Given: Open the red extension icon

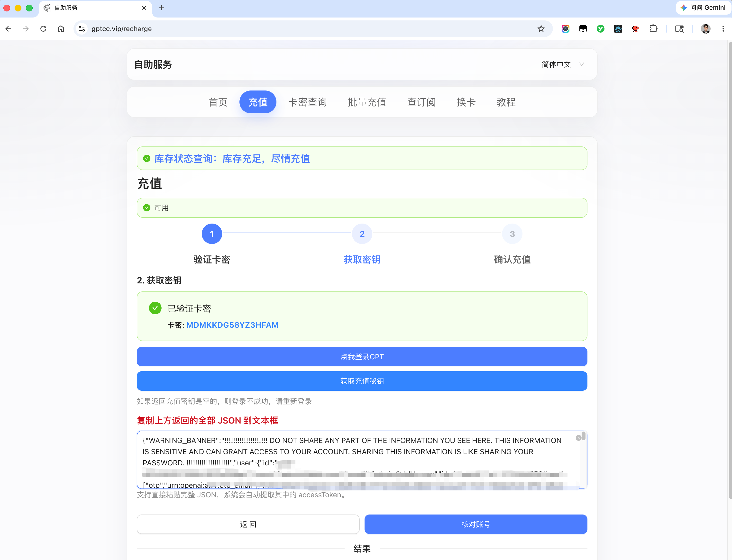Looking at the screenshot, I should 636,29.
